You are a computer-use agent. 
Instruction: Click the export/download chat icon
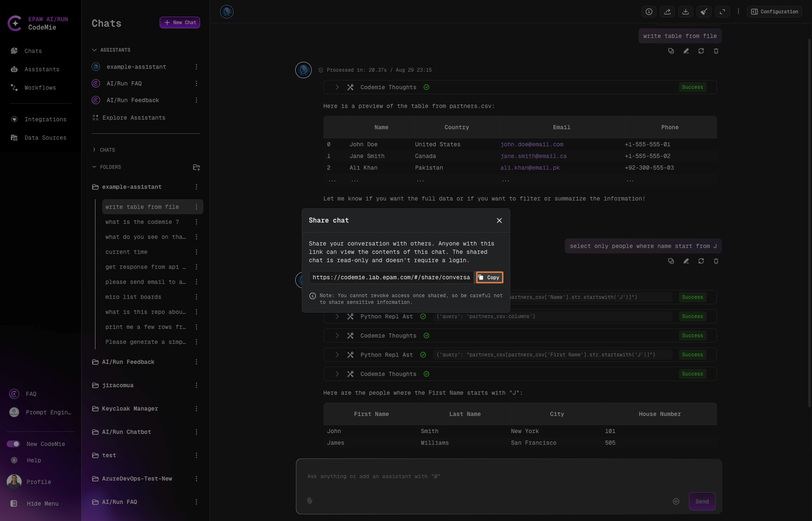(x=685, y=12)
